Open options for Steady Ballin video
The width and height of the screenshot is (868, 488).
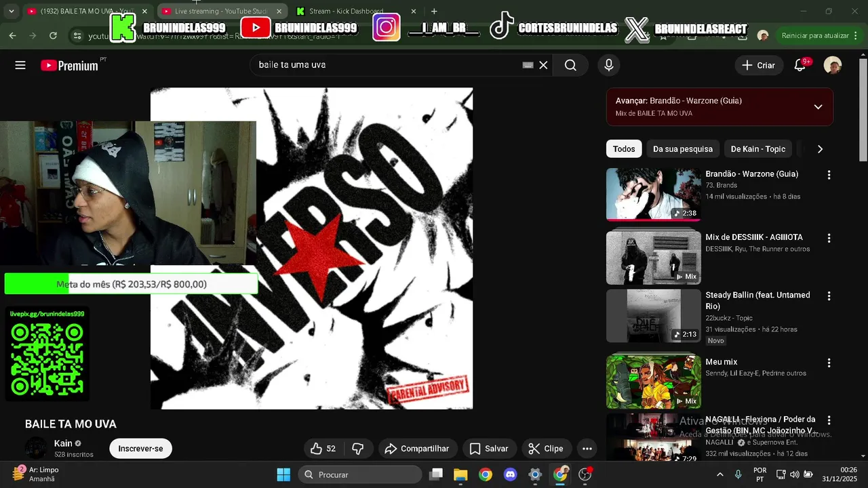[829, 296]
